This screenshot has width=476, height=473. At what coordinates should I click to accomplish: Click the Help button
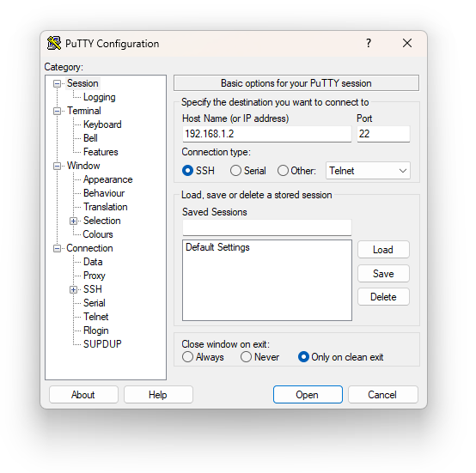(x=158, y=395)
